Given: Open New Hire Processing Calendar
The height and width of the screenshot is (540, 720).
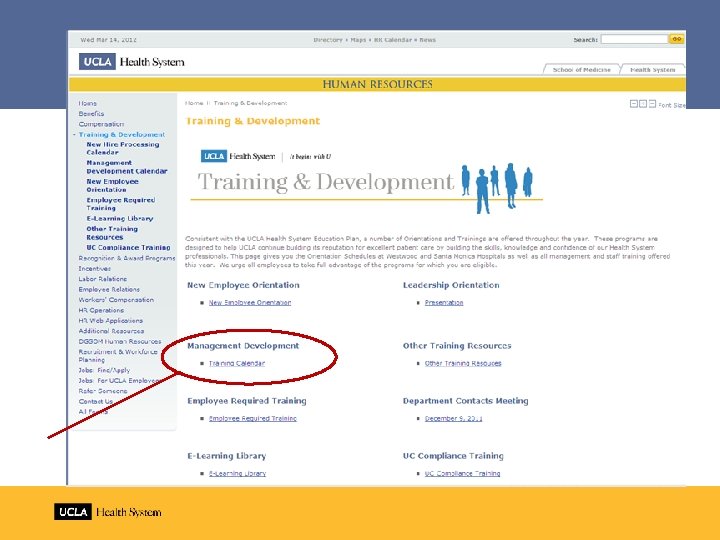Looking at the screenshot, I should click(123, 148).
